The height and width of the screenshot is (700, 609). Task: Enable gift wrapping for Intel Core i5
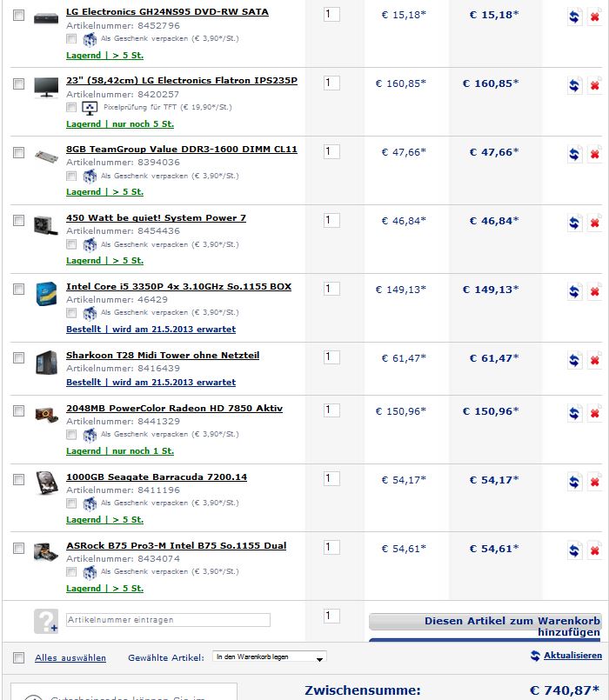tap(71, 312)
